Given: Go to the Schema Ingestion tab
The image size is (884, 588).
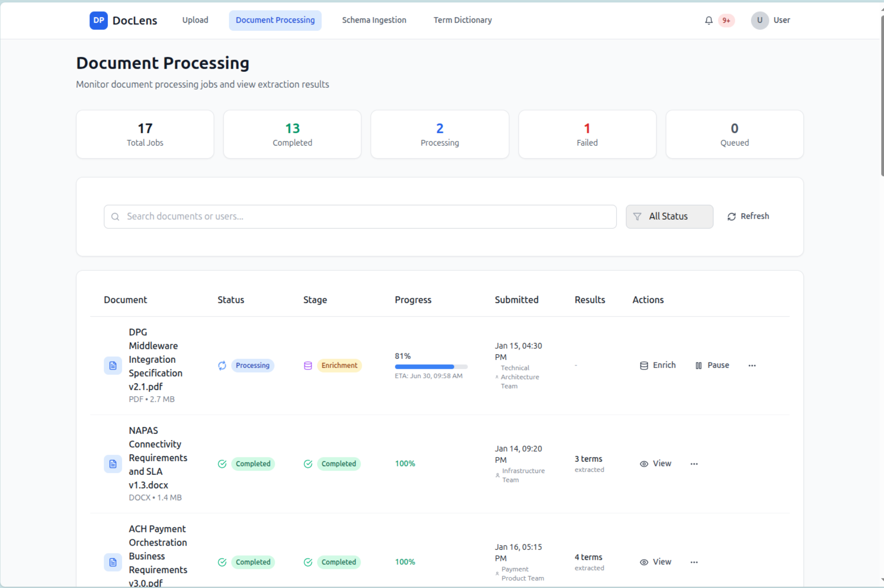Looking at the screenshot, I should 374,20.
